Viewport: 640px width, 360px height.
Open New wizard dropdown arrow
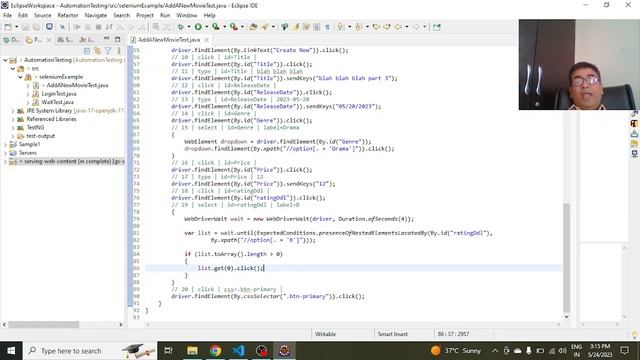click(x=16, y=27)
